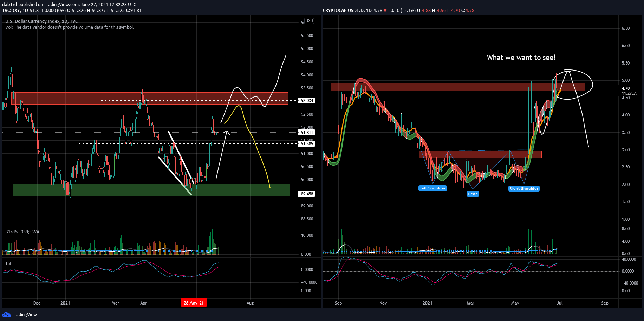Image resolution: width=644 pixels, height=321 pixels.
Task: Click the Nov label on USDT.D time axis
Action: tap(383, 303)
